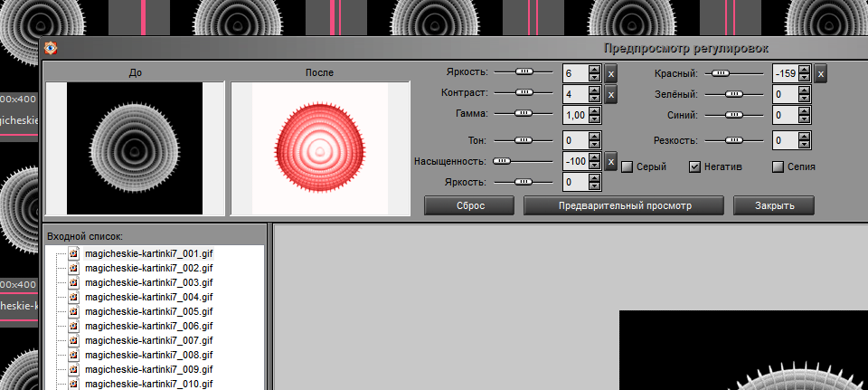The height and width of the screenshot is (390, 868).
Task: Click the Резкость slider handle
Action: click(x=734, y=141)
